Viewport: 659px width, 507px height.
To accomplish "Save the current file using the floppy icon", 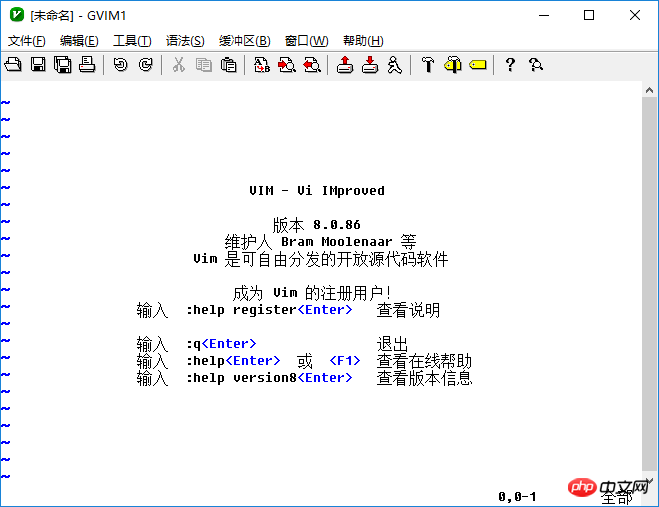I will pos(38,65).
